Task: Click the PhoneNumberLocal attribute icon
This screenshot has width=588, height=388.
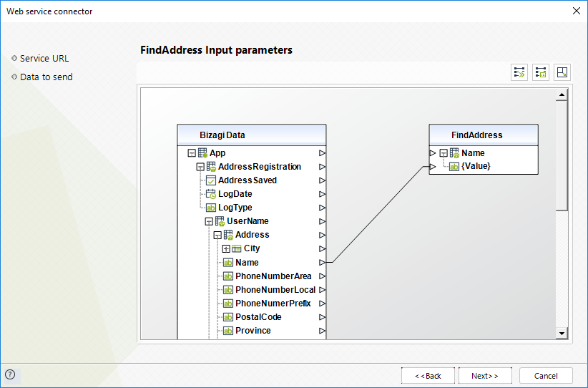Action: 228,290
